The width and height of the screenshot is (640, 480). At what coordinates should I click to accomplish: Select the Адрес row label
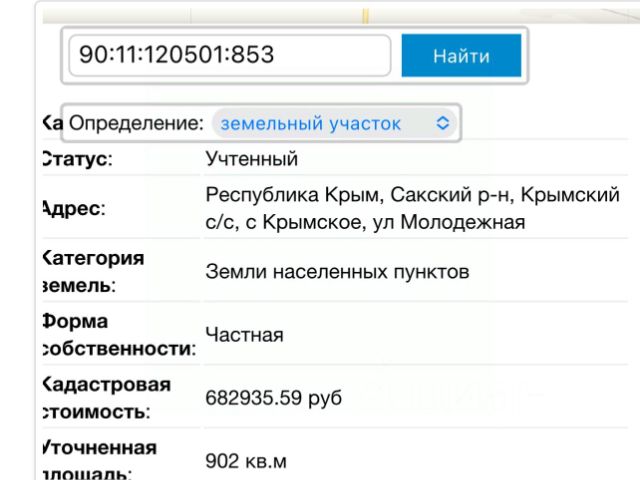(x=73, y=208)
